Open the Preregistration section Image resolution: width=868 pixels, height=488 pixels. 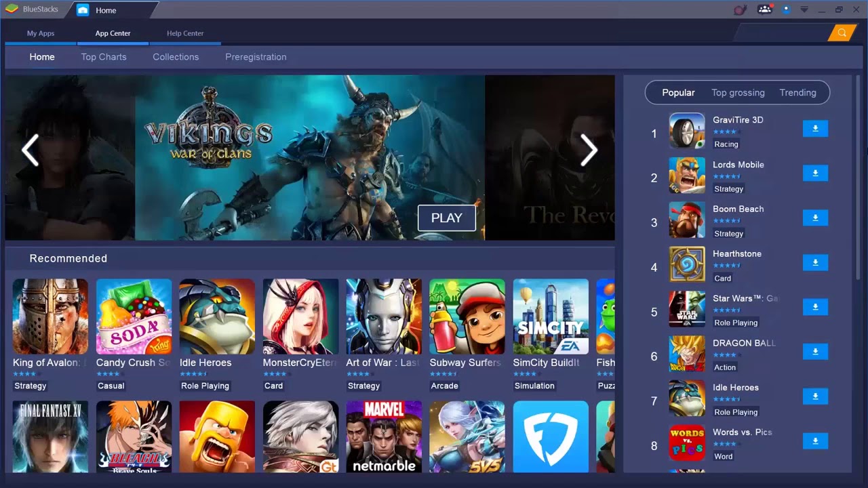(x=256, y=57)
